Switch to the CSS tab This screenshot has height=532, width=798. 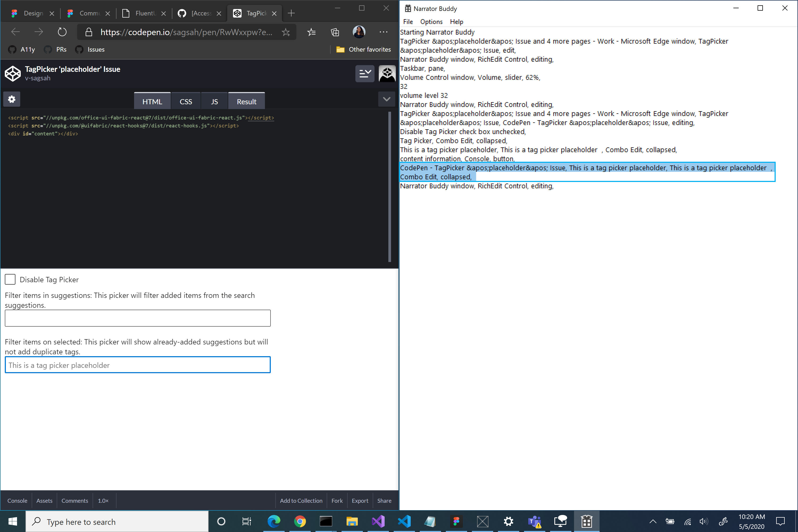click(186, 101)
